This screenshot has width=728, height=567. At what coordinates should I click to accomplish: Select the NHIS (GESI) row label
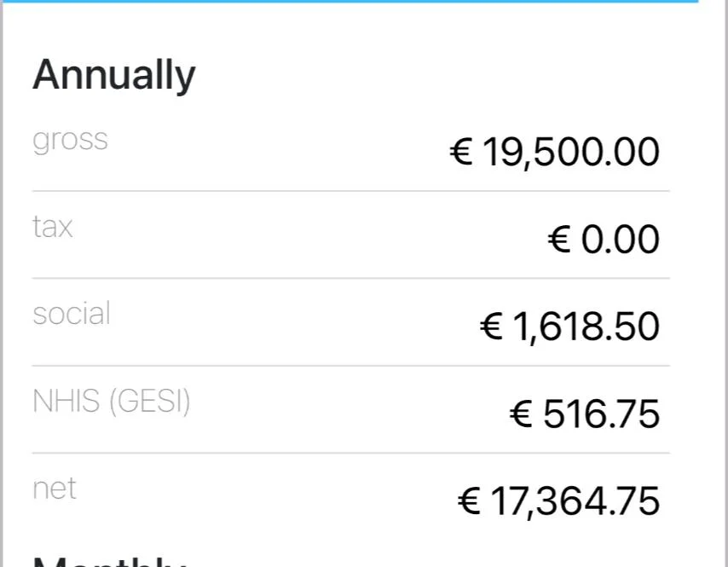coord(111,401)
